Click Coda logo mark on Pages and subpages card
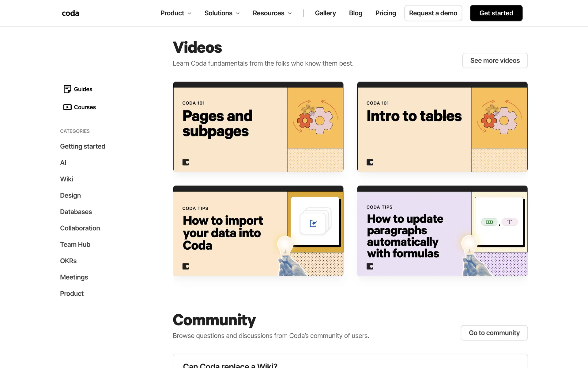Viewport: 588px width, 368px height. pyautogui.click(x=186, y=162)
